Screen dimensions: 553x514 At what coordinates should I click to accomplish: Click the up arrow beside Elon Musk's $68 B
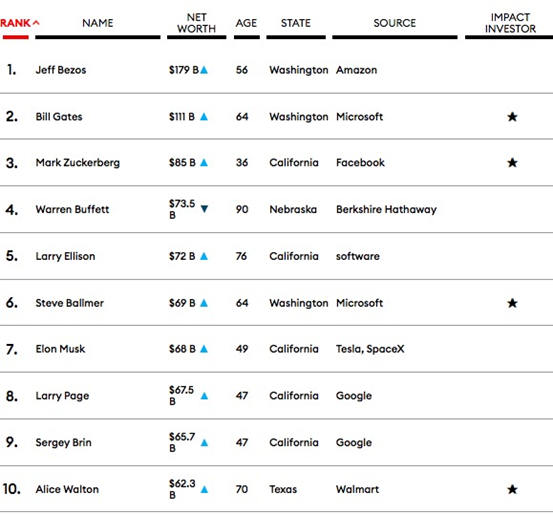click(x=204, y=349)
